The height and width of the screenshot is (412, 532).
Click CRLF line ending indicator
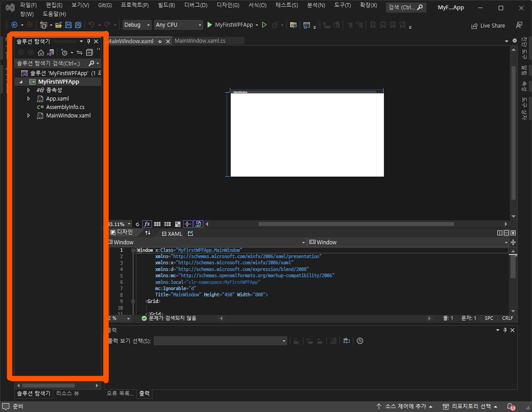(x=508, y=318)
